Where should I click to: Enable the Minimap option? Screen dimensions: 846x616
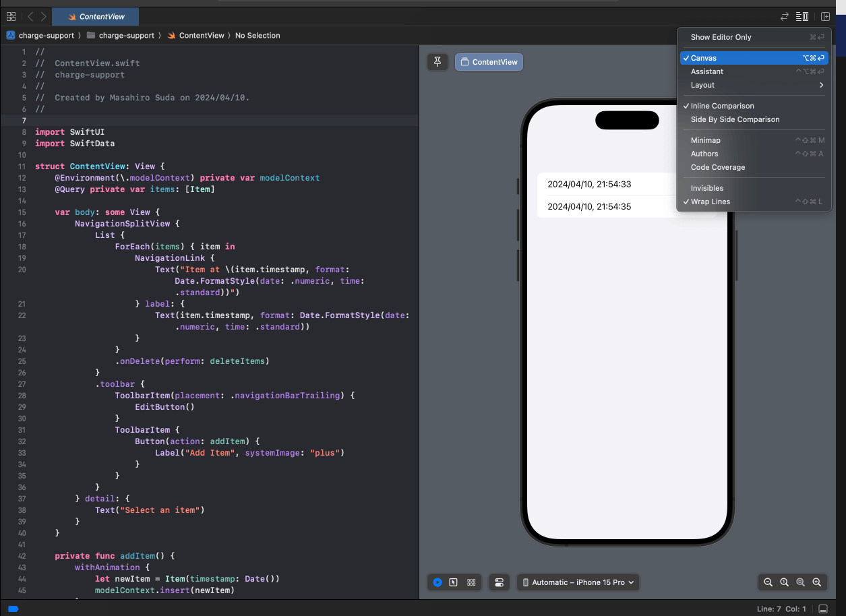click(x=754, y=140)
